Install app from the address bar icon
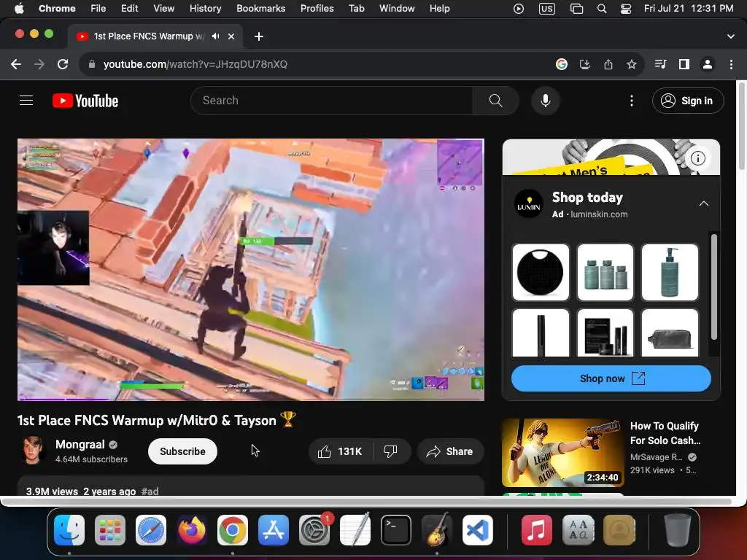 pos(585,64)
